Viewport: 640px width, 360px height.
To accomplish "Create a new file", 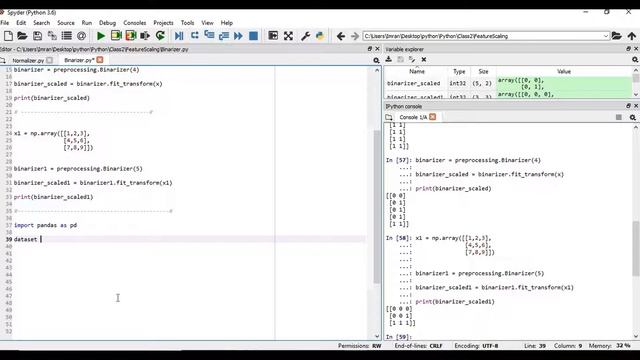I will (x=8, y=36).
